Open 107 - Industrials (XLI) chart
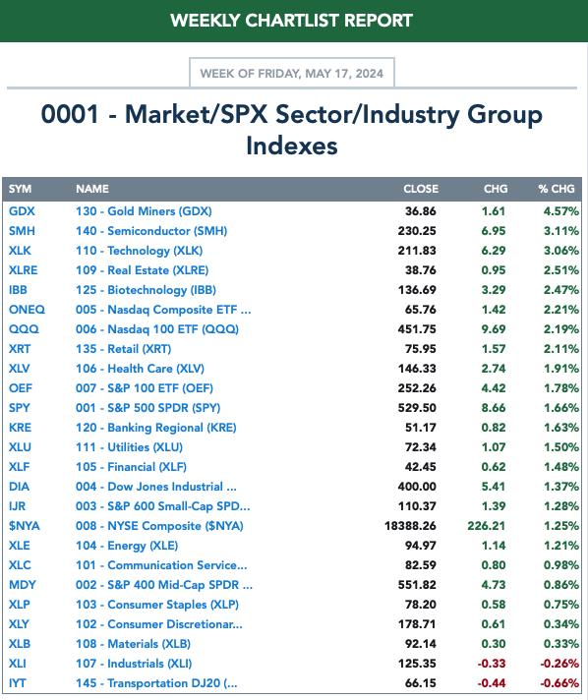 point(134,664)
